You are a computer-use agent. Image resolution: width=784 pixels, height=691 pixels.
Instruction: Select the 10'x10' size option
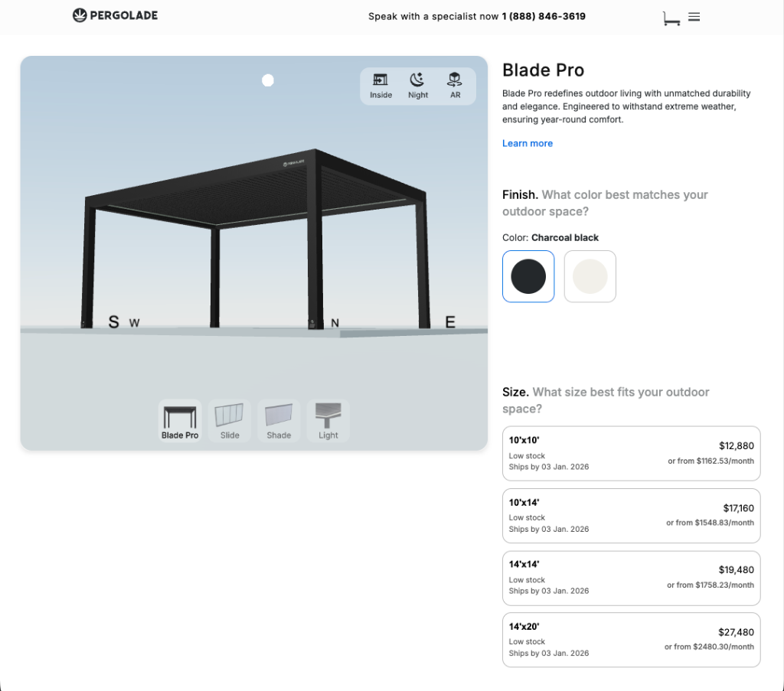click(x=631, y=452)
